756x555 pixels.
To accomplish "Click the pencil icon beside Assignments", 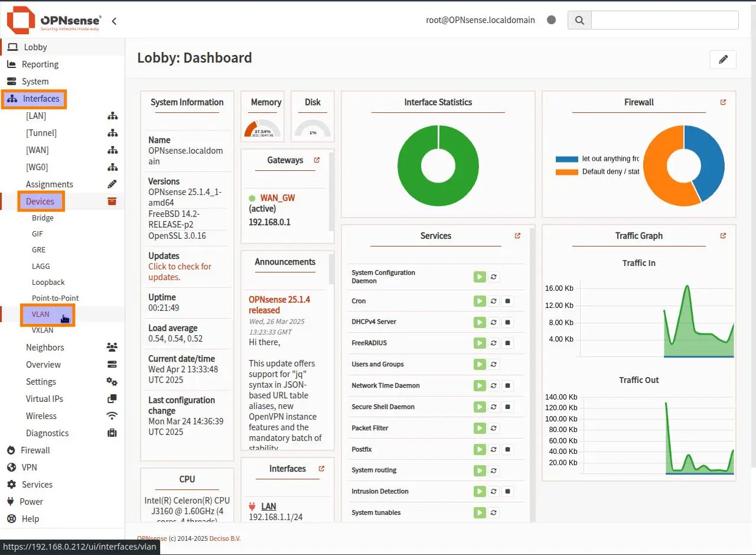I will [x=112, y=184].
